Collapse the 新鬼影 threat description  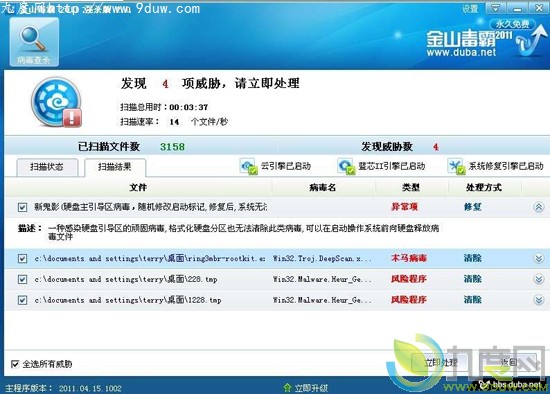pos(539,207)
